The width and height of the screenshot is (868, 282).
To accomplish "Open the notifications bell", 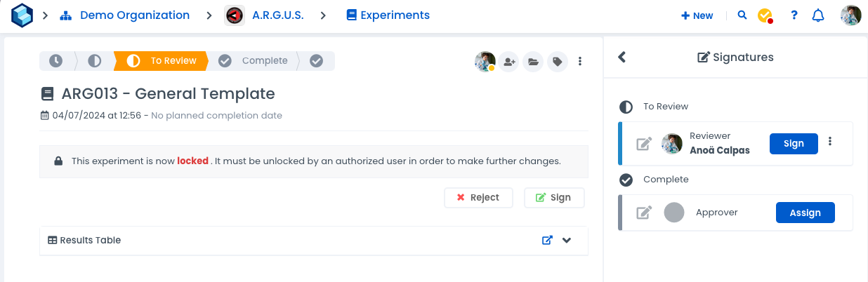I will (818, 15).
